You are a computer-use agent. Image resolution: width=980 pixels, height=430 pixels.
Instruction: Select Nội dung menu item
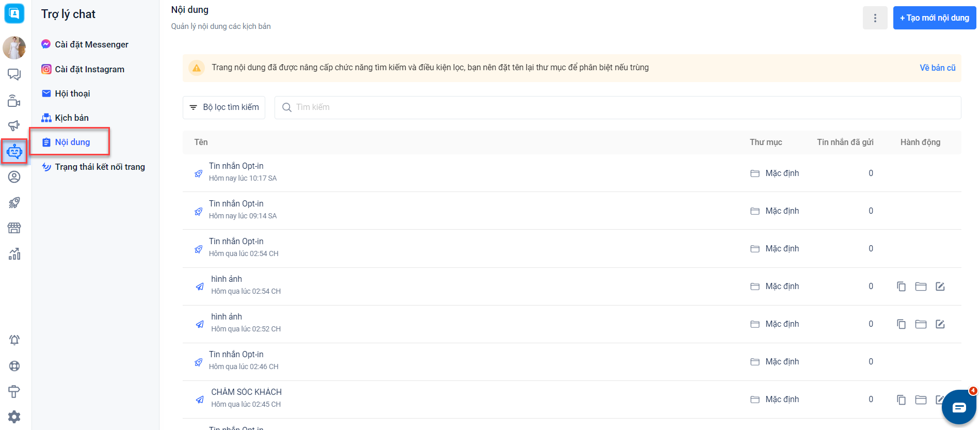(x=66, y=142)
